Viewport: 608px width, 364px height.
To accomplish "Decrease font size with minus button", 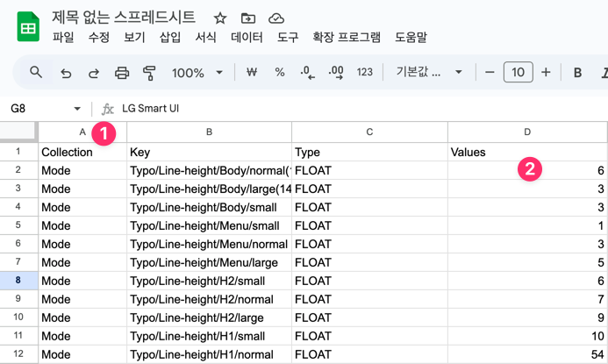I will tap(490, 73).
